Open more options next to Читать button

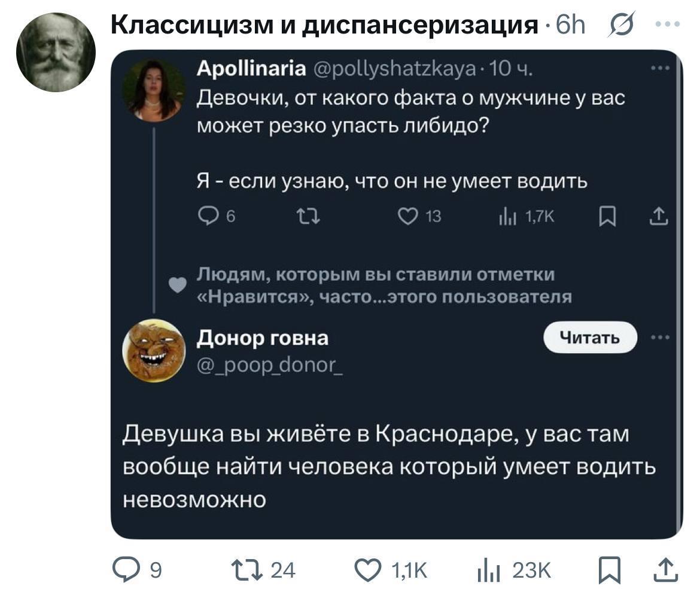pyautogui.click(x=660, y=338)
